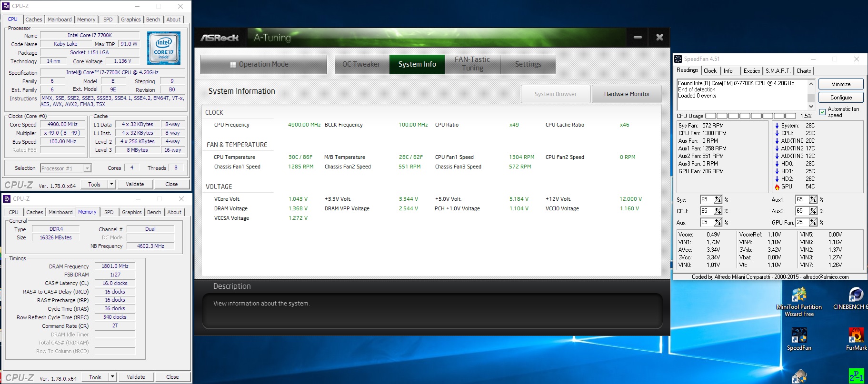Click the System temperature arrow icon in SpeedFan
The width and height of the screenshot is (868, 384).
777,126
